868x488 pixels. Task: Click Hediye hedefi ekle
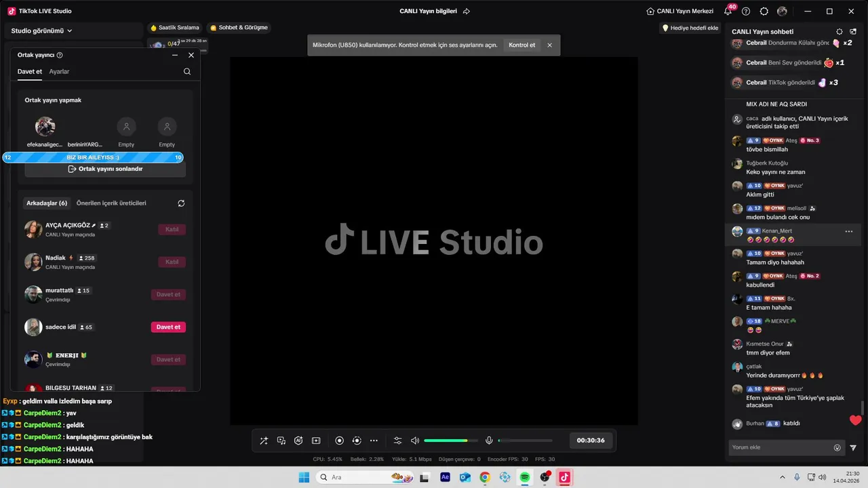(x=690, y=28)
